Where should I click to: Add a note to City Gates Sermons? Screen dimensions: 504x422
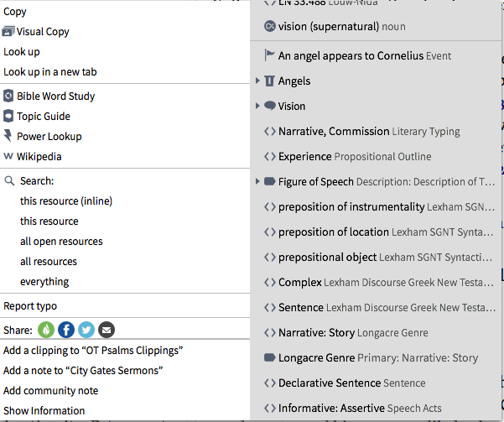[x=83, y=370]
